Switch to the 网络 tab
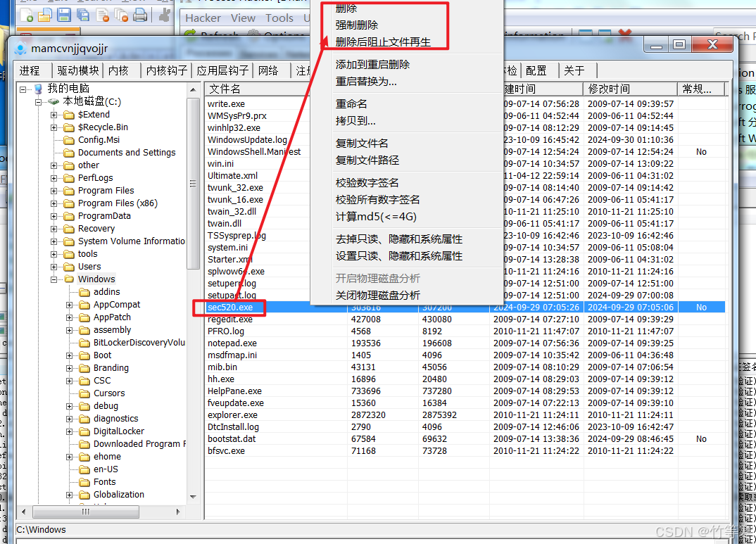Image resolution: width=756 pixels, height=544 pixels. (268, 71)
